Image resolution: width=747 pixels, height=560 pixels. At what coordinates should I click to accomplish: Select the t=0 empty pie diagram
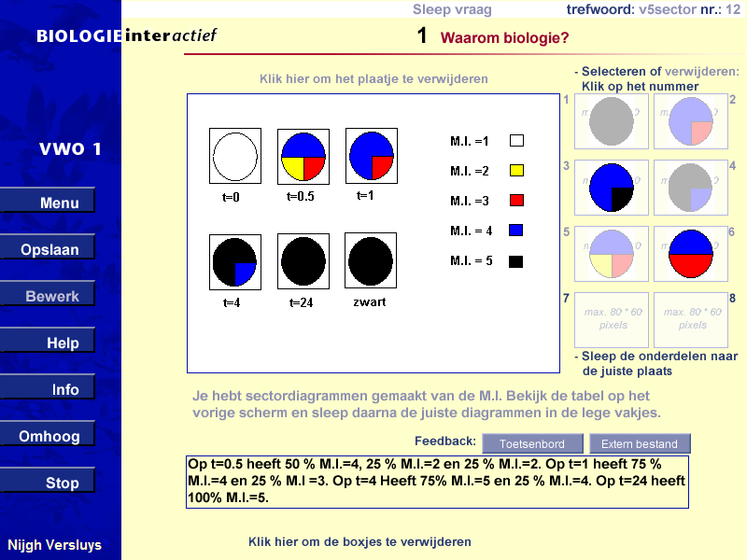234,156
